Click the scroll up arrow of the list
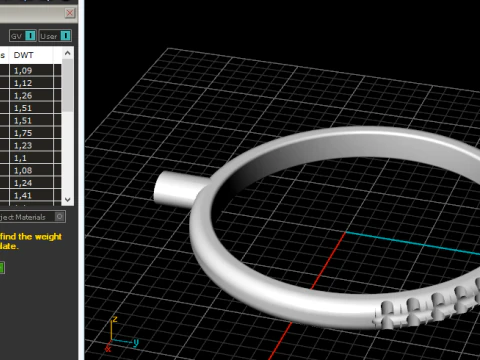Viewport: 480px width, 360px height. coord(68,53)
